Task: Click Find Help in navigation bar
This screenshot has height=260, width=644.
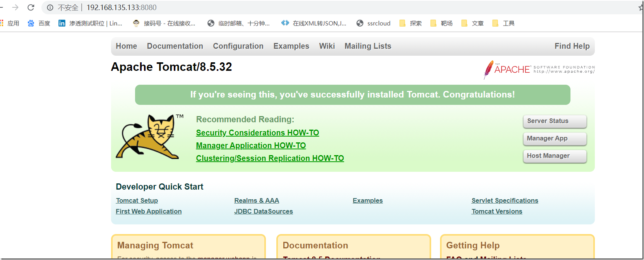Action: (x=572, y=46)
